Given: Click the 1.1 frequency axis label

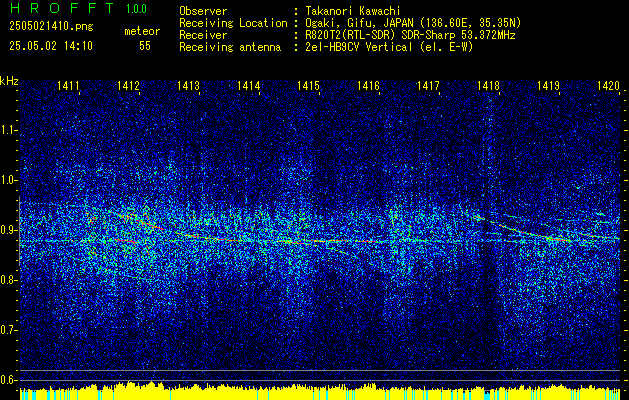Looking at the screenshot, I should pyautogui.click(x=8, y=130).
